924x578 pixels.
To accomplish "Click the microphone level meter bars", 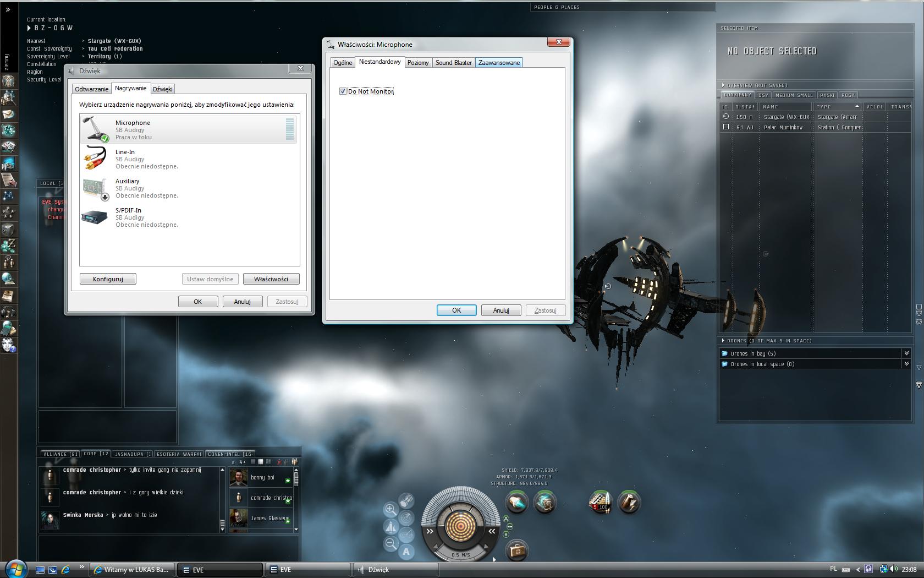I will tap(290, 129).
